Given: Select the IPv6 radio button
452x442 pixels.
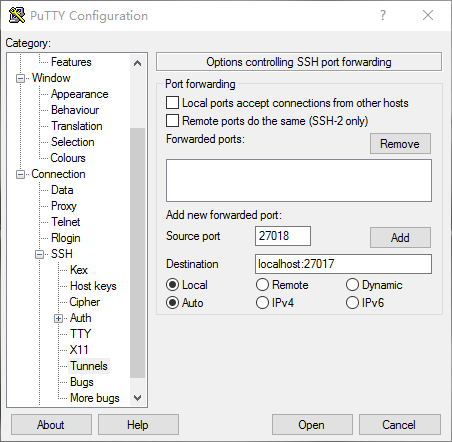Looking at the screenshot, I should (352, 303).
